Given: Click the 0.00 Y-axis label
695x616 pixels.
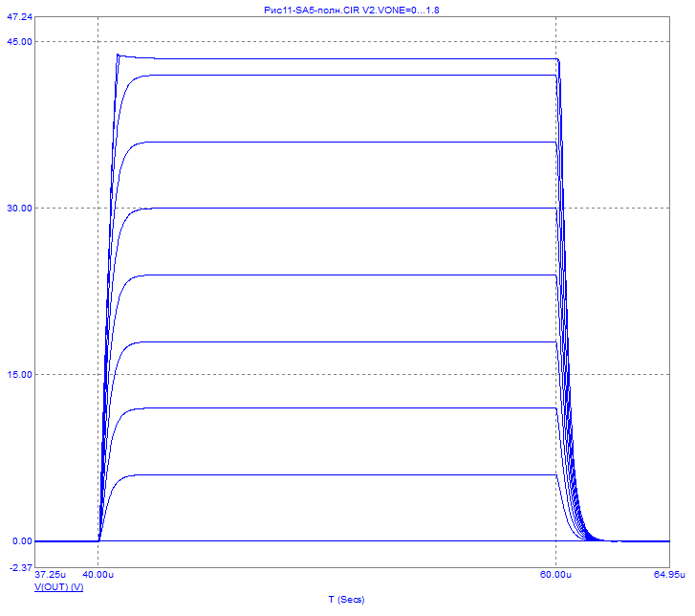Looking at the screenshot, I should 22,541.
